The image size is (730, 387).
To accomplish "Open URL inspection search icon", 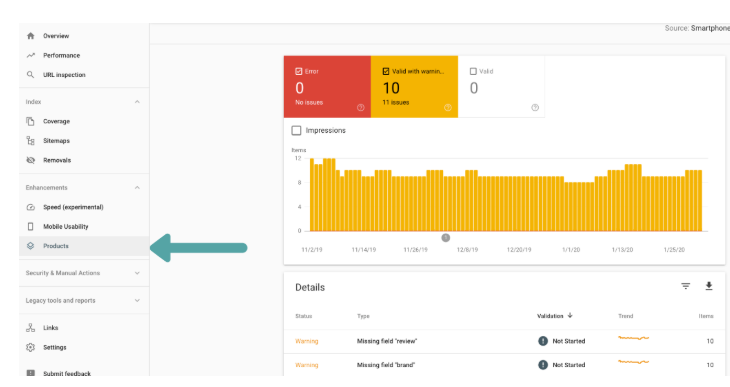I will [x=30, y=75].
